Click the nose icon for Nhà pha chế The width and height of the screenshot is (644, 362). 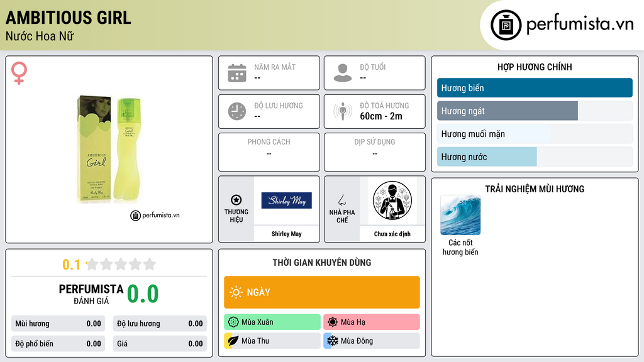(341, 200)
